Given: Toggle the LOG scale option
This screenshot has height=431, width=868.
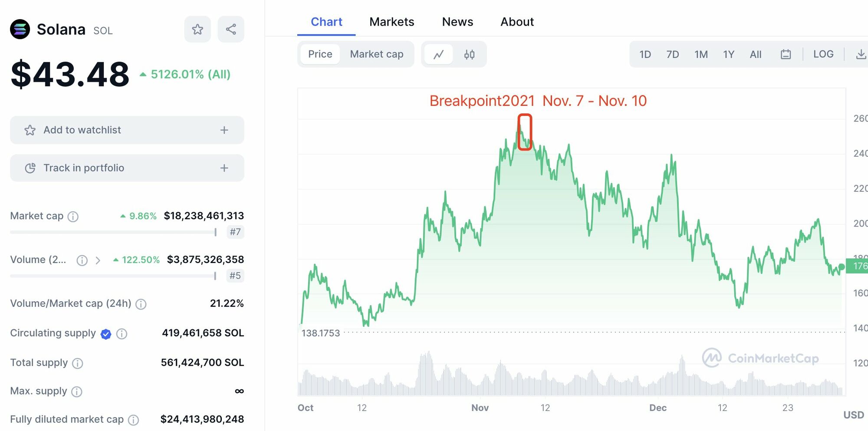Looking at the screenshot, I should click(x=823, y=54).
